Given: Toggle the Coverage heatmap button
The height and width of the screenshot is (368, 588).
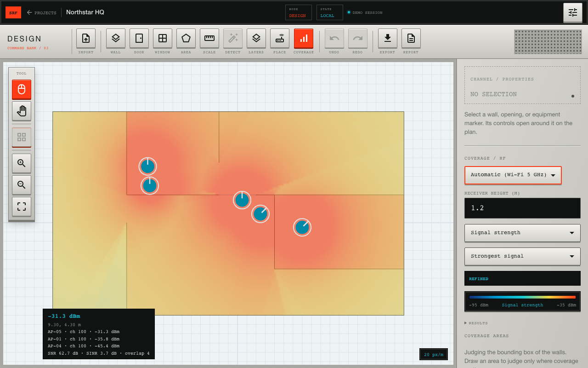Looking at the screenshot, I should click(x=304, y=38).
